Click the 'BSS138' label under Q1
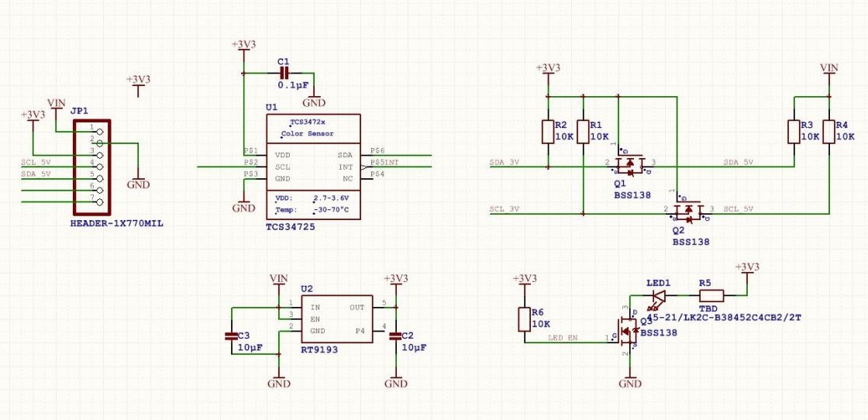The height and width of the screenshot is (420, 868). click(632, 195)
